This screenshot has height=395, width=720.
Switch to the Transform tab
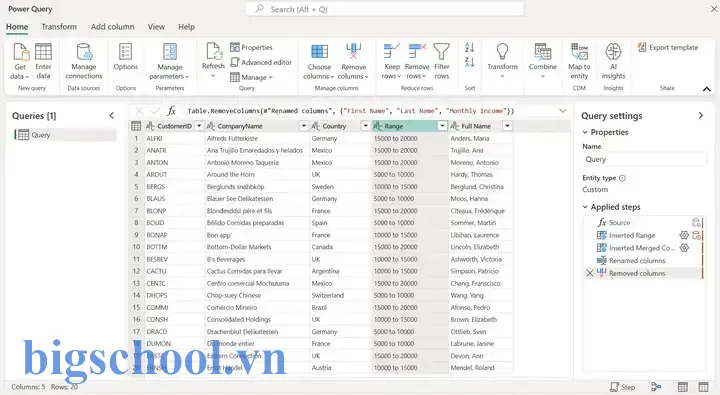pos(59,27)
